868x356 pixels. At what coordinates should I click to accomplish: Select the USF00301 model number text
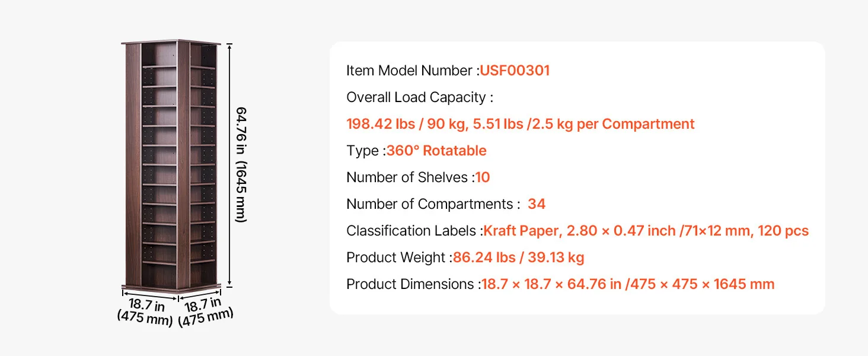[515, 71]
